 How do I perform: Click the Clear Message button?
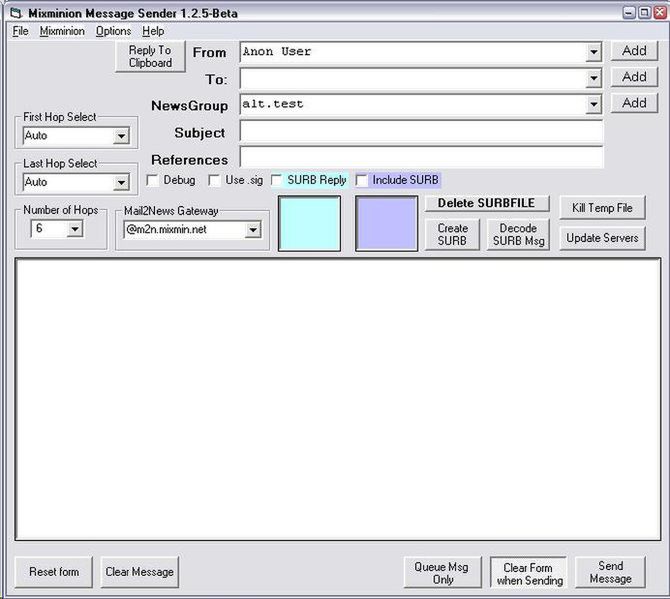click(139, 572)
